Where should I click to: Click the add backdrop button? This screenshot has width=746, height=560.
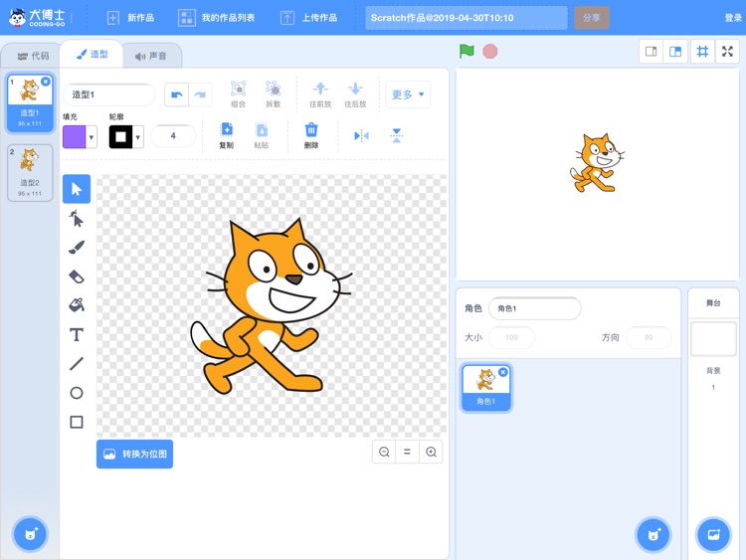click(713, 534)
